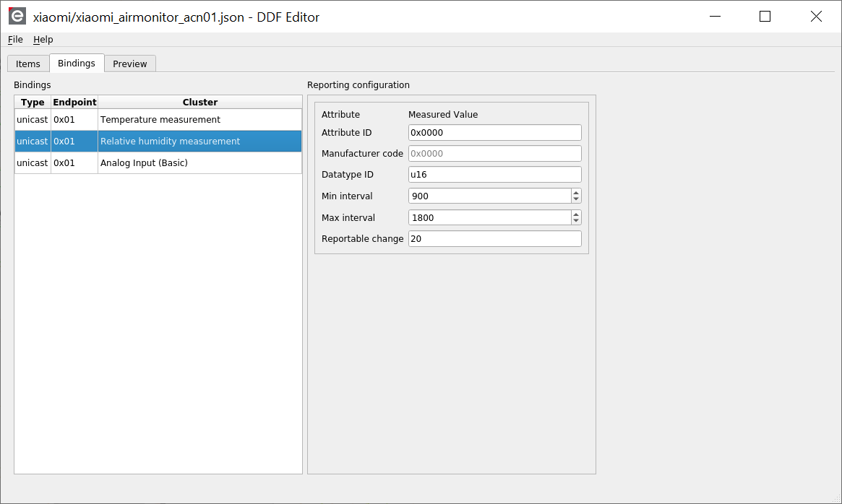Increase Min interval with up arrow

[576, 193]
